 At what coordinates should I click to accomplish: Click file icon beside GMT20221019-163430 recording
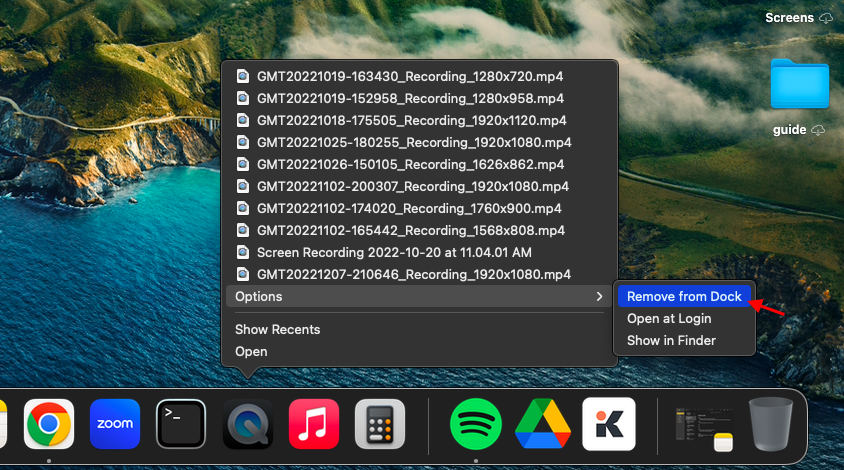coord(243,76)
